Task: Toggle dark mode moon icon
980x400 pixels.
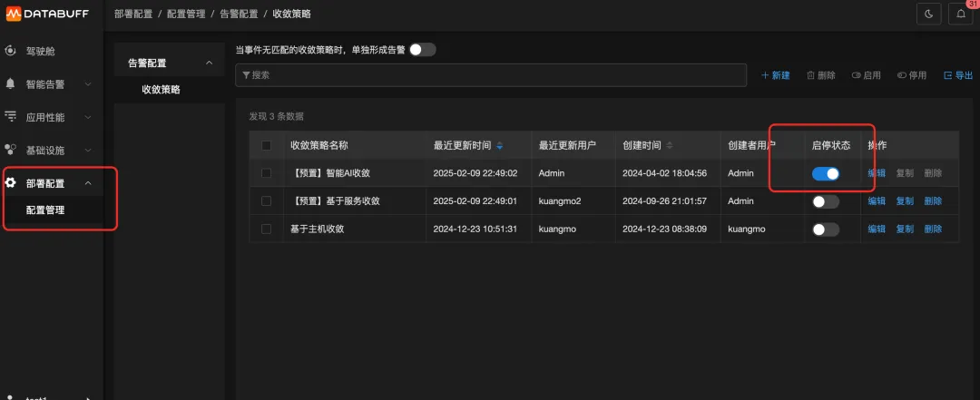Action: (929, 15)
